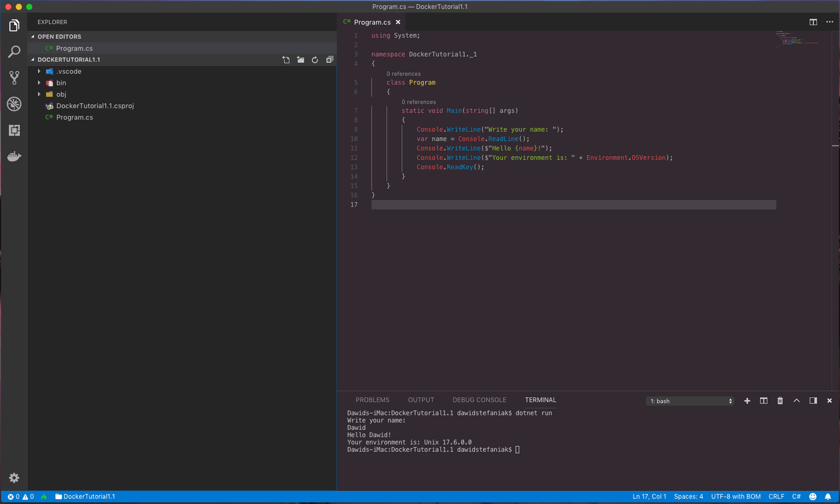The image size is (840, 504).
Task: Open the bash terminal selector dropdown
Action: (690, 401)
